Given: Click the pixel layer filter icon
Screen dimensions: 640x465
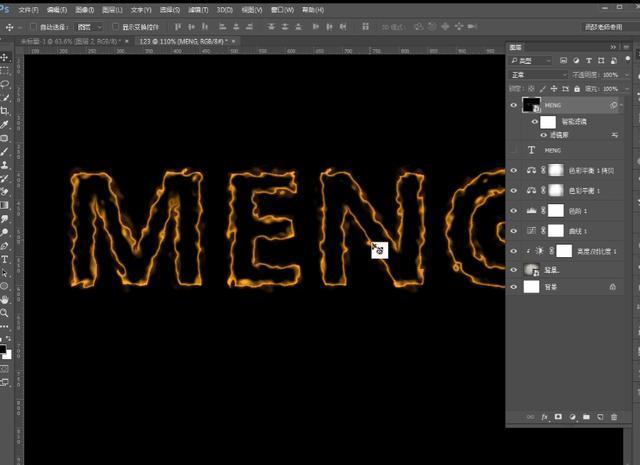Looking at the screenshot, I should click(x=563, y=60).
